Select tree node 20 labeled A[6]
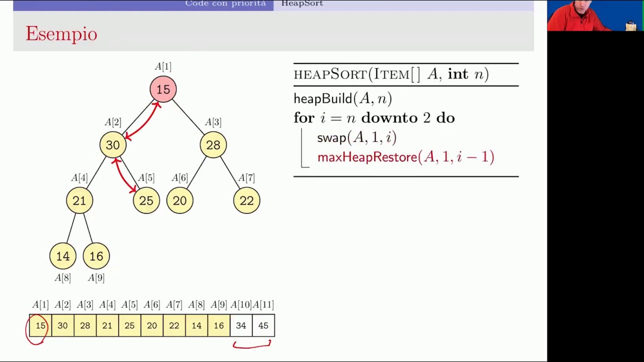The height and width of the screenshot is (362, 644). coord(180,201)
